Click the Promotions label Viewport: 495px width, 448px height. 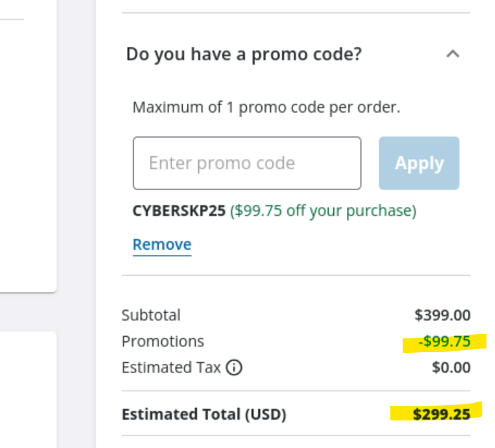(x=163, y=341)
